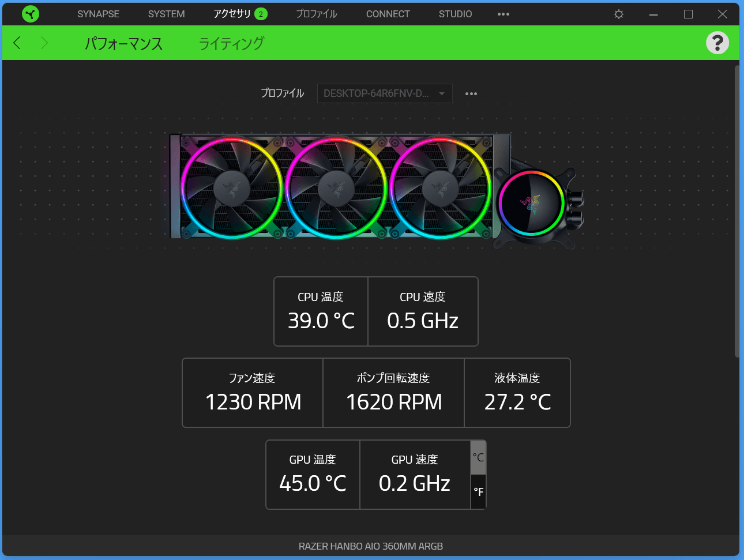Open the SYSTEM tab
The image size is (744, 560).
166,14
